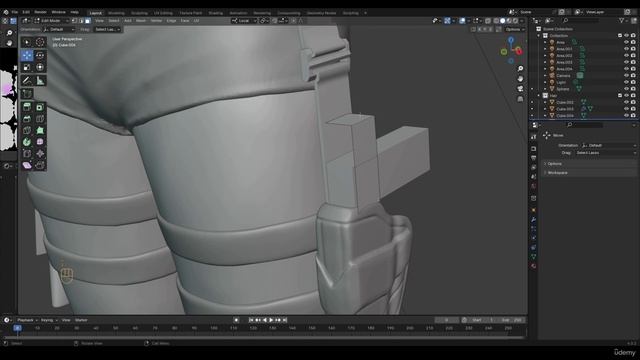The width and height of the screenshot is (640, 360).
Task: Disable rendering of Light object
Action: point(633,82)
